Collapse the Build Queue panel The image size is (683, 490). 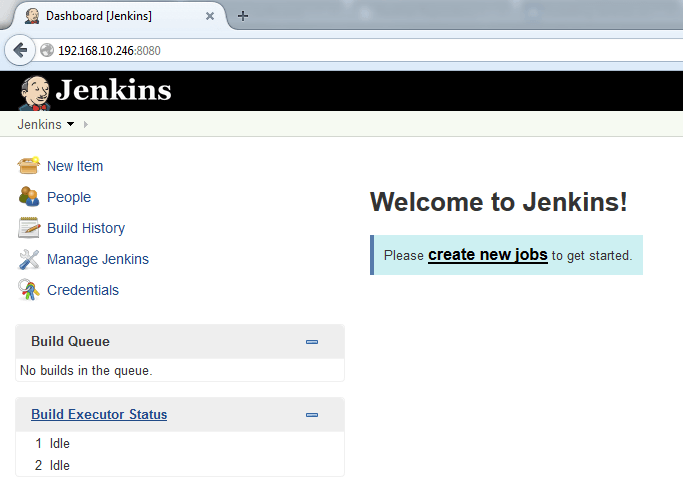312,342
